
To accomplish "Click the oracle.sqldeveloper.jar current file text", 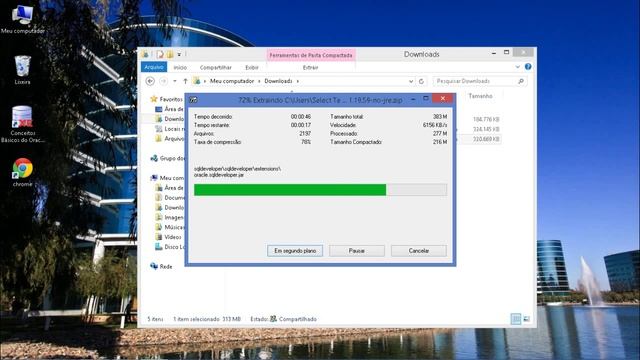I will click(219, 175).
